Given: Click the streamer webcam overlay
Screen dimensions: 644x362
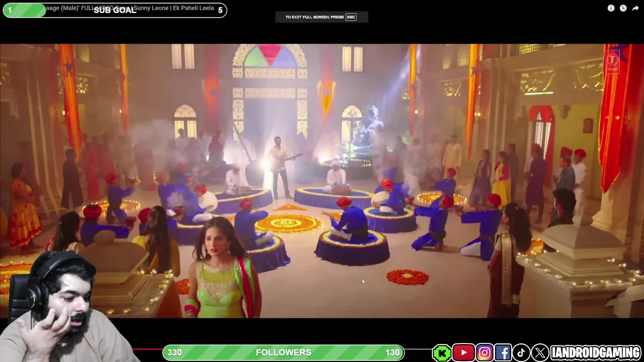Looking at the screenshot, I should (65, 307).
